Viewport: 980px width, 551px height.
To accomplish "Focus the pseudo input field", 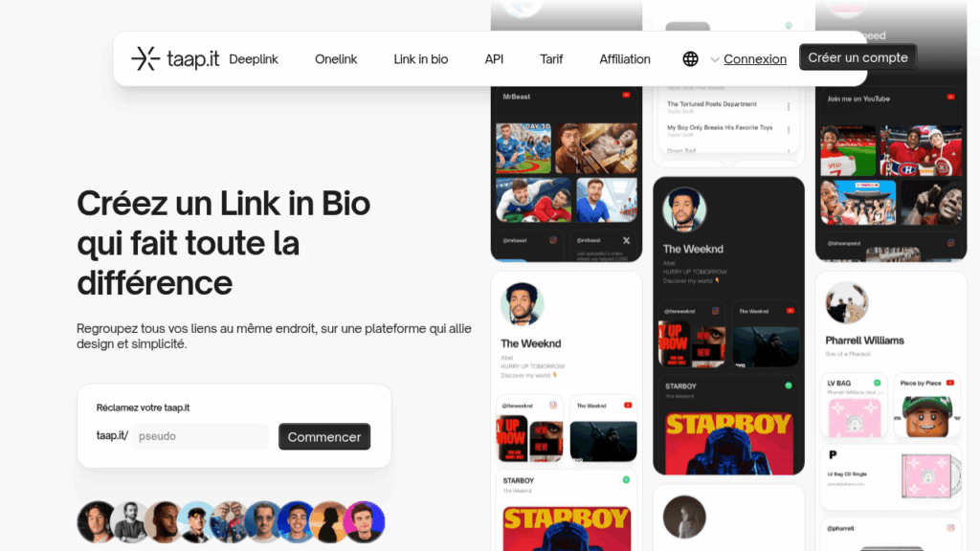I will pyautogui.click(x=200, y=436).
